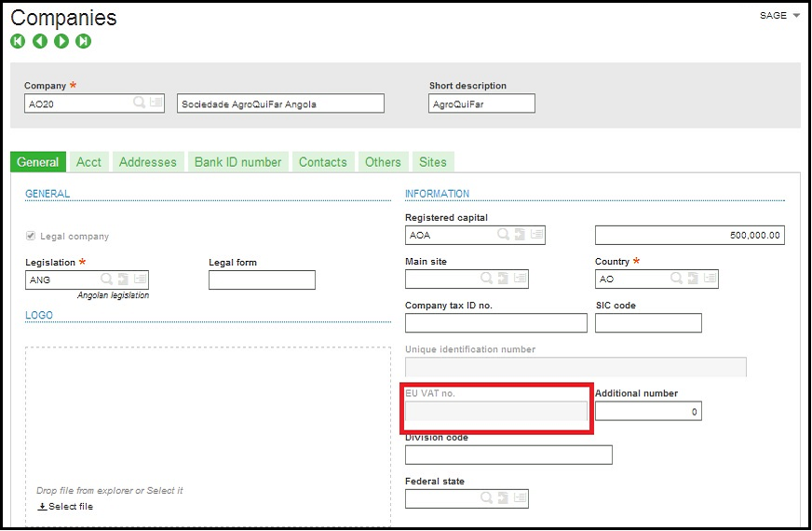Viewport: 812px width, 531px height.
Task: Select the Sites tab
Action: [432, 162]
